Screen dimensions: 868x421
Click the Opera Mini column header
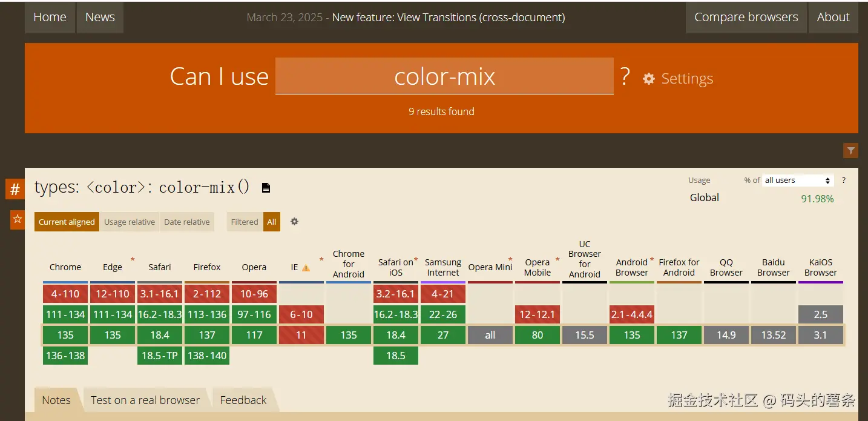coord(490,267)
